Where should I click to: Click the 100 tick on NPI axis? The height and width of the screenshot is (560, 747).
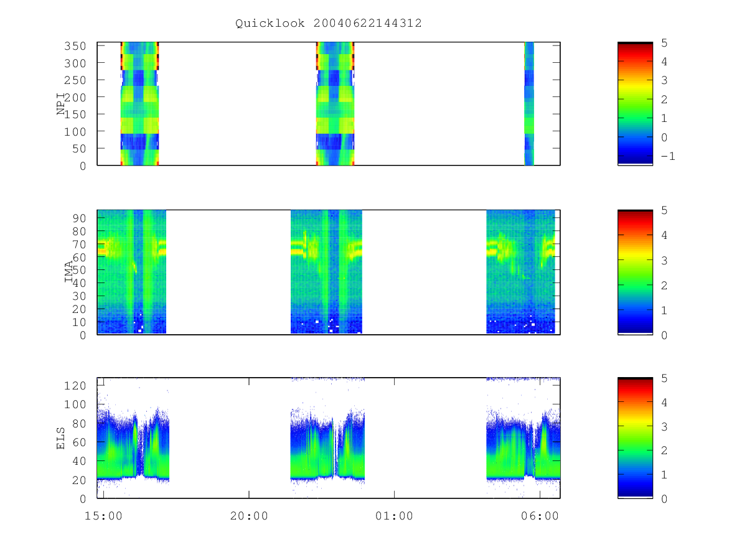[x=77, y=131]
